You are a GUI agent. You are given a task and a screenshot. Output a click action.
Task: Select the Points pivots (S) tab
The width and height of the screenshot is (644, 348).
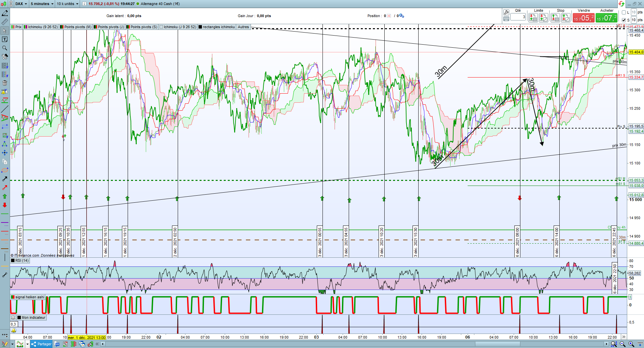[142, 27]
